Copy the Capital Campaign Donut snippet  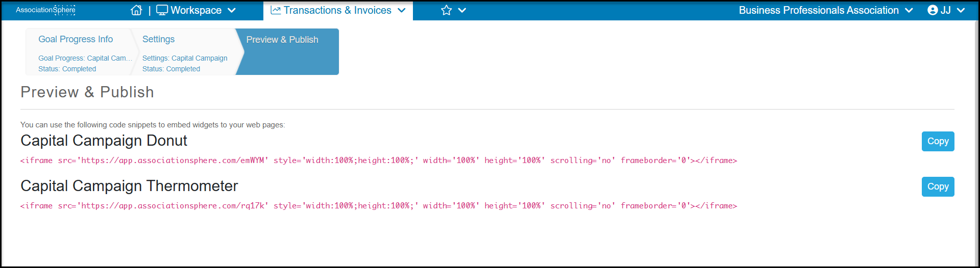[x=938, y=141]
